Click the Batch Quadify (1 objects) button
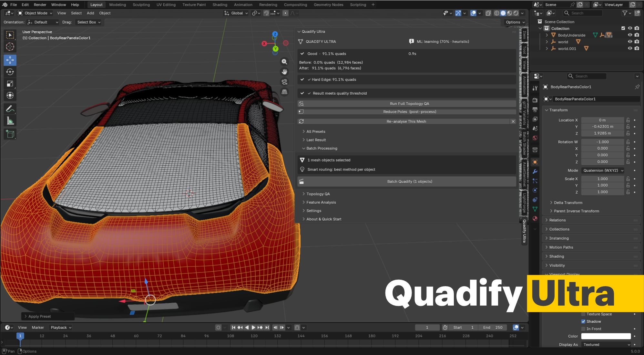The image size is (644, 355). [x=407, y=182]
